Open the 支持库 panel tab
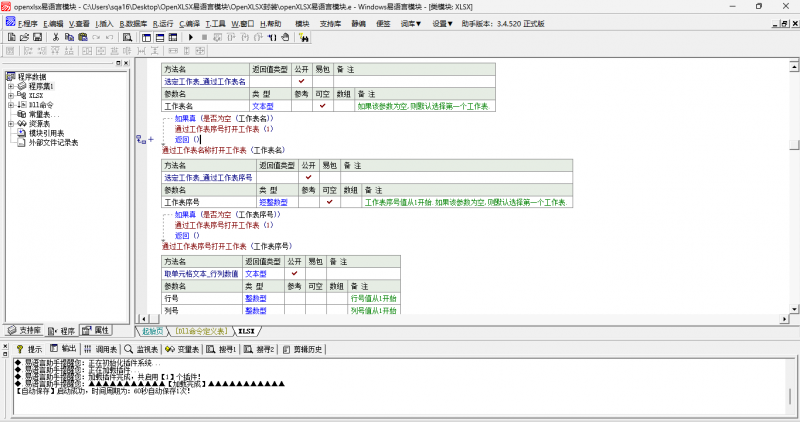800x422 pixels. (24, 330)
